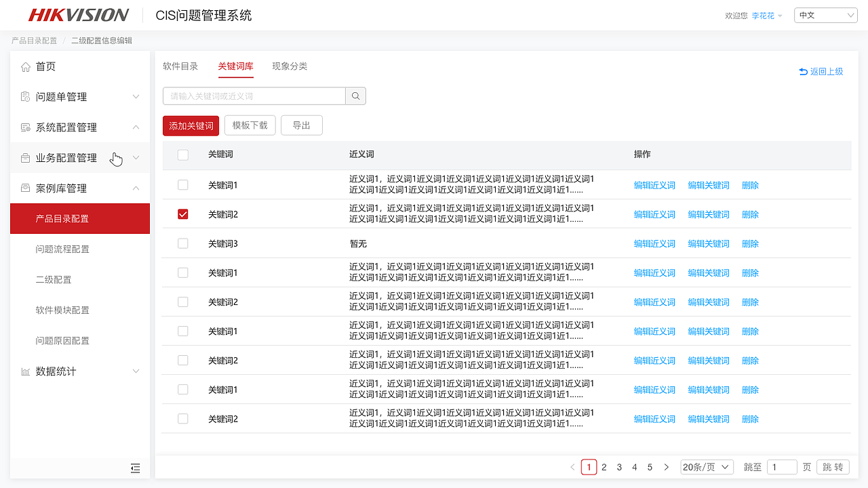
Task: Collapse the sidebar via bottom-left icon
Action: coord(135,468)
